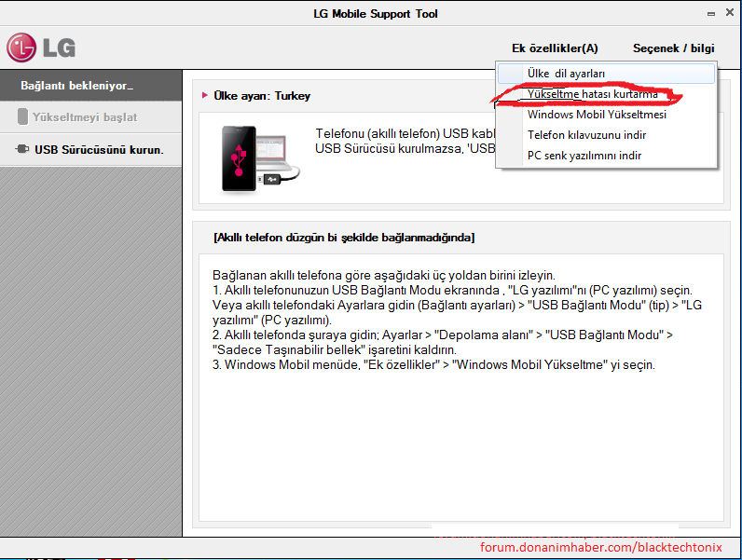Minimize the LG Mobile Support Tool window

[710, 14]
